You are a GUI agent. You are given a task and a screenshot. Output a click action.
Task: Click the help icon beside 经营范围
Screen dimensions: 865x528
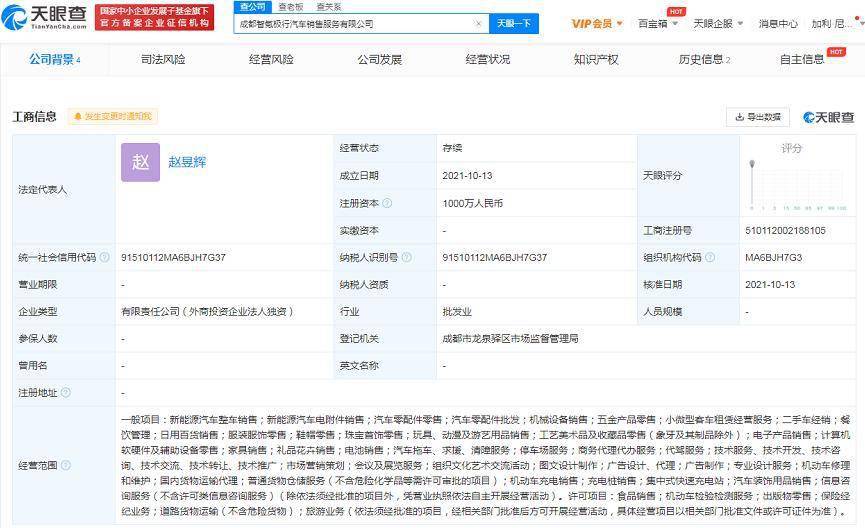pyautogui.click(x=66, y=465)
